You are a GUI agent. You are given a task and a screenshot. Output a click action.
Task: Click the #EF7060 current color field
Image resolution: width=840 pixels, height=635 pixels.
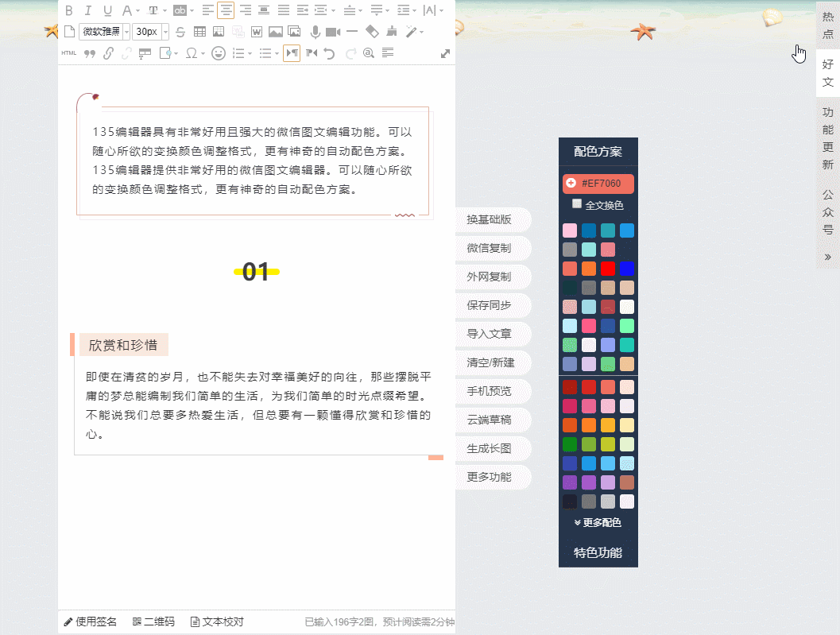pyautogui.click(x=598, y=184)
